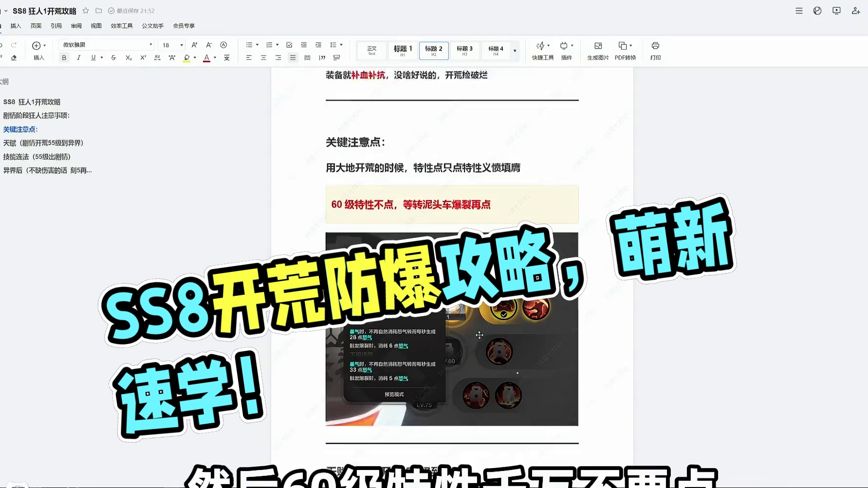Open the PDF转换 conversion tool
This screenshot has height=488, width=868.
(x=623, y=46)
